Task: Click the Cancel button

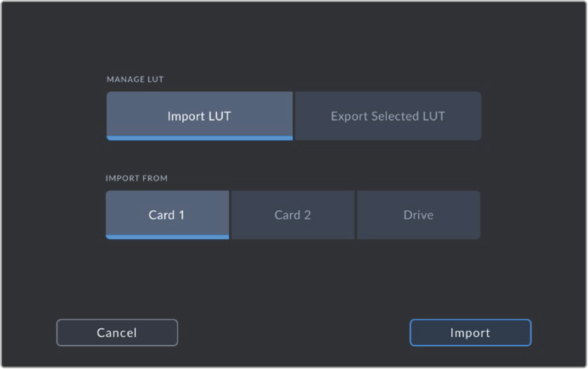Action: pyautogui.click(x=117, y=332)
